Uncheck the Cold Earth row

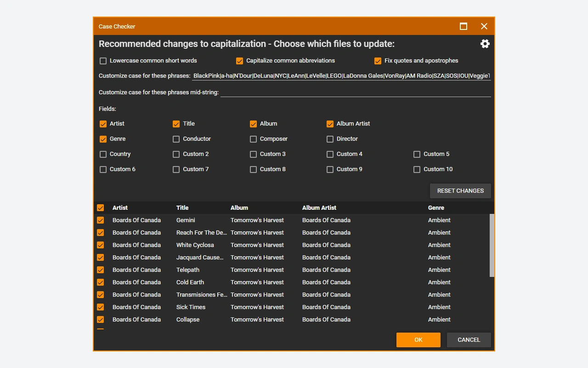tap(100, 282)
